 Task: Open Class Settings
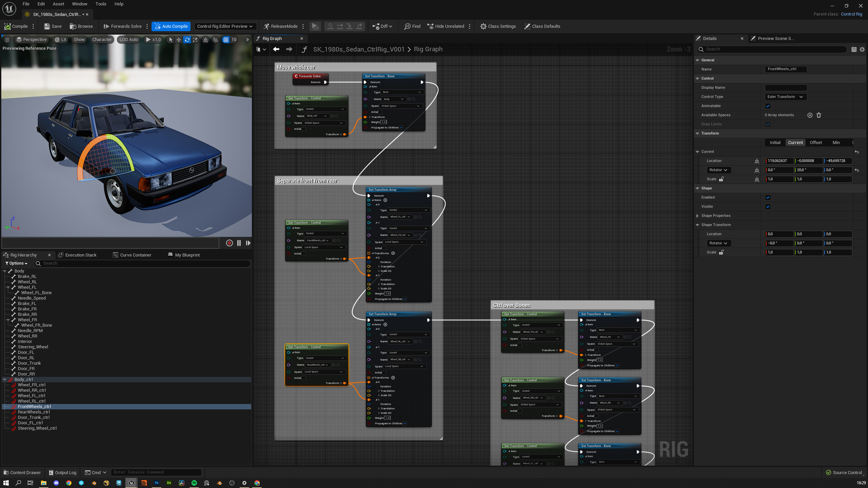498,26
